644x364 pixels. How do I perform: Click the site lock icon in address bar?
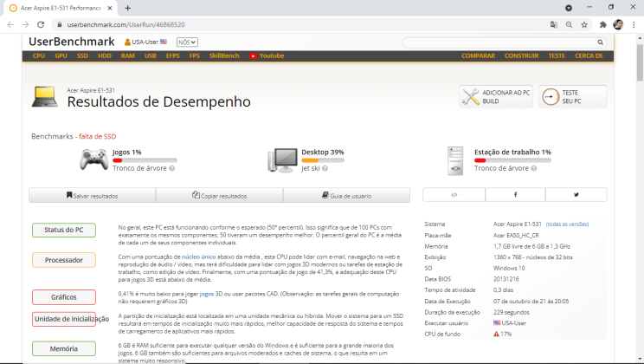point(60,24)
